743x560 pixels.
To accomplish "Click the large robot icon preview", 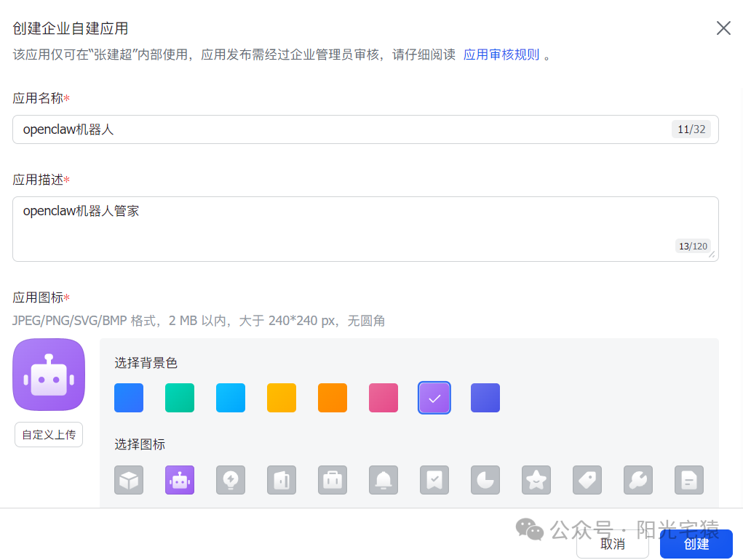I will [49, 375].
